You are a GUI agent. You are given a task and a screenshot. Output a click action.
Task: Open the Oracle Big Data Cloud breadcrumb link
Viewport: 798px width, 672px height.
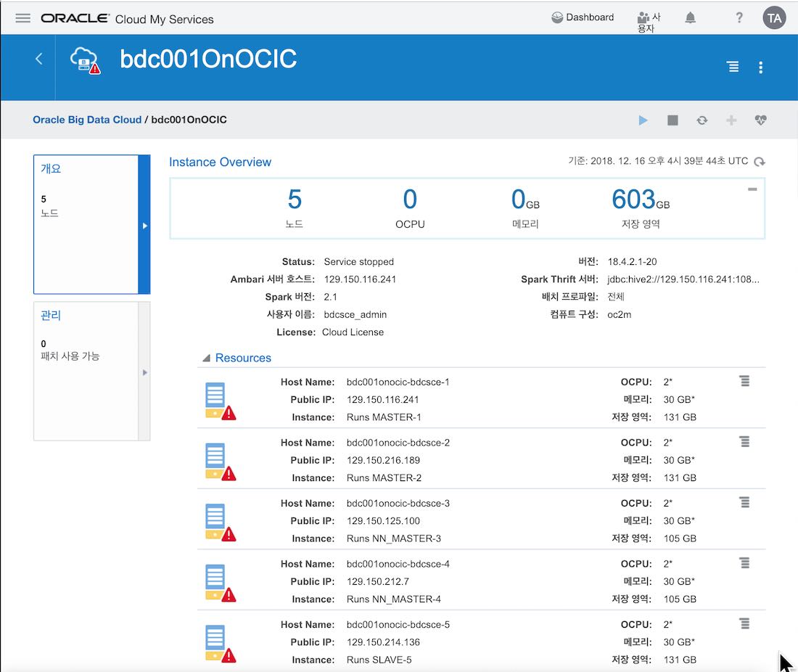(87, 120)
